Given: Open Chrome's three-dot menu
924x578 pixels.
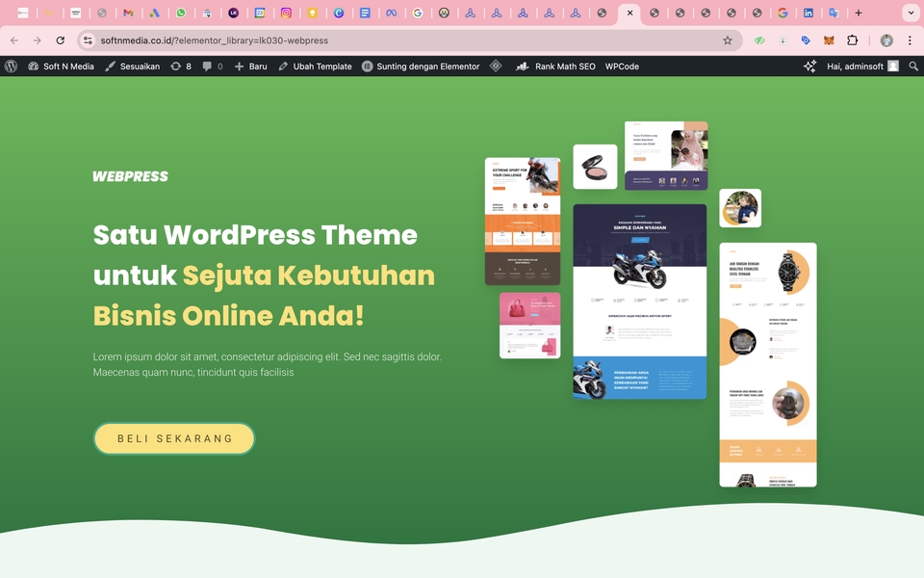Looking at the screenshot, I should click(909, 40).
